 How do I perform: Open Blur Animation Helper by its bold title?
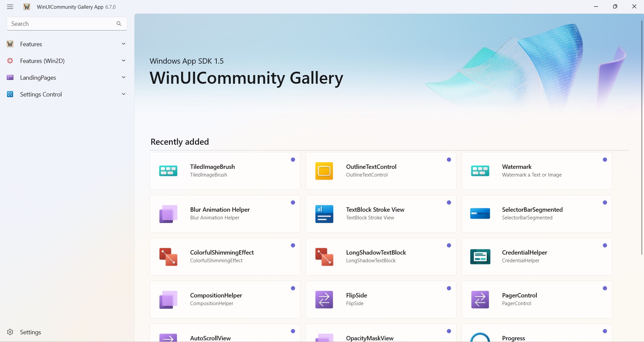[x=220, y=210]
